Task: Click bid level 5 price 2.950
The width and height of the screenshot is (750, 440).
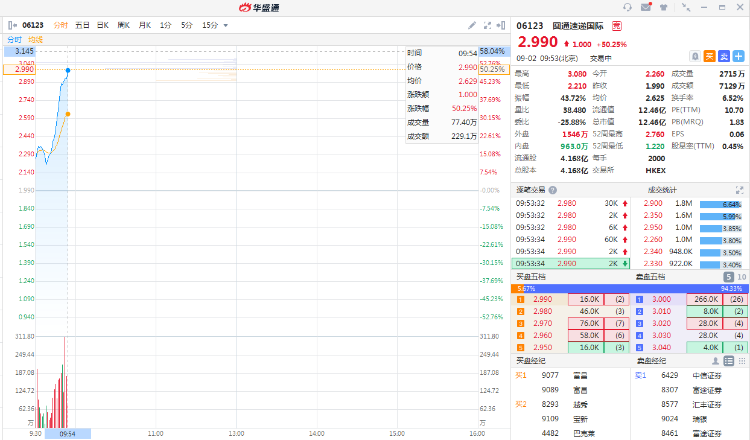Action: (542, 348)
